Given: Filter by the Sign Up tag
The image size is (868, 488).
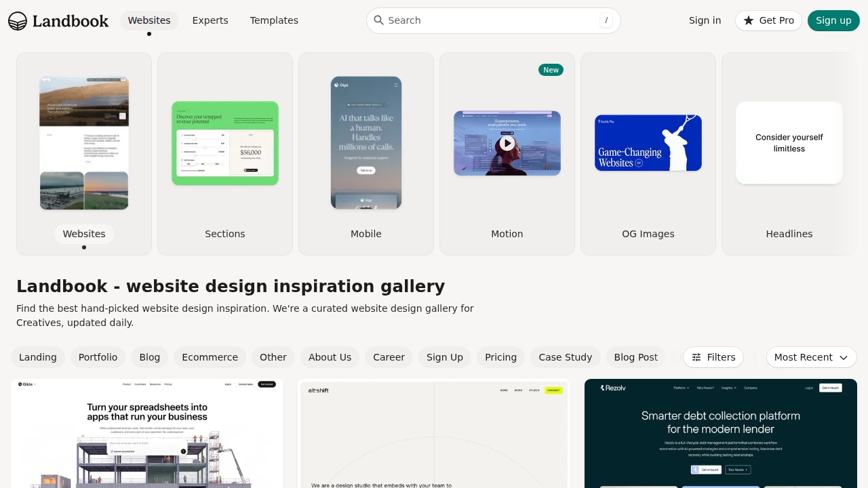Looking at the screenshot, I should pos(445,357).
